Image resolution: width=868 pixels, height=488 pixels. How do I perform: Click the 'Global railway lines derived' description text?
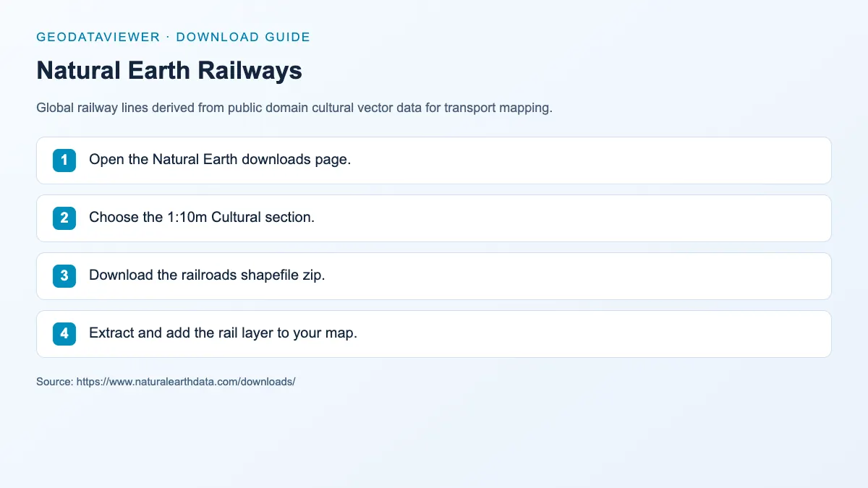pyautogui.click(x=294, y=108)
